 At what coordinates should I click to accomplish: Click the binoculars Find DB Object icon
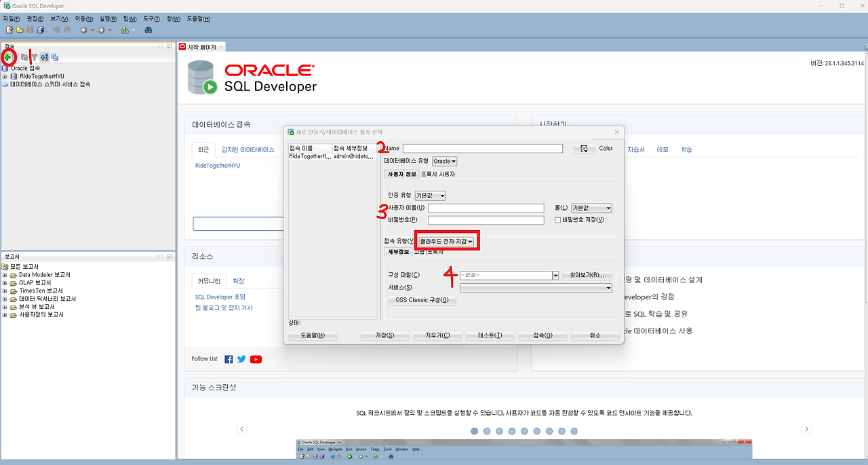click(148, 30)
